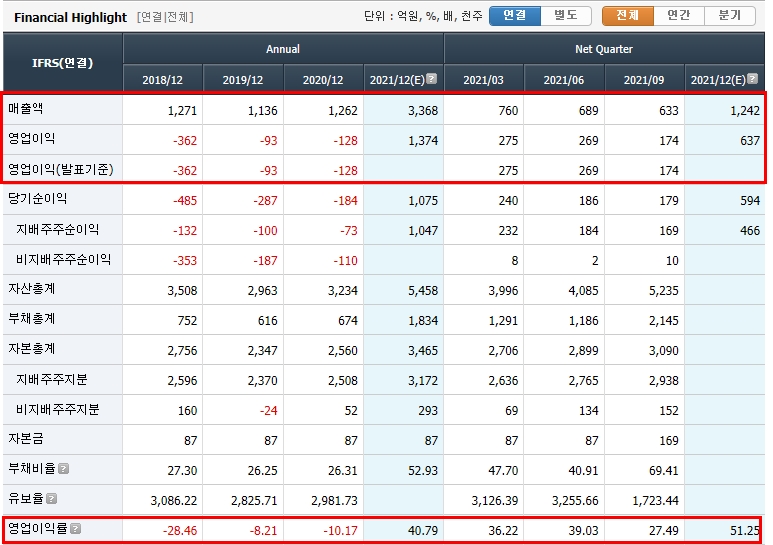Click the [연결|전체] subtitle label
The height and width of the screenshot is (545, 773).
[x=165, y=17]
